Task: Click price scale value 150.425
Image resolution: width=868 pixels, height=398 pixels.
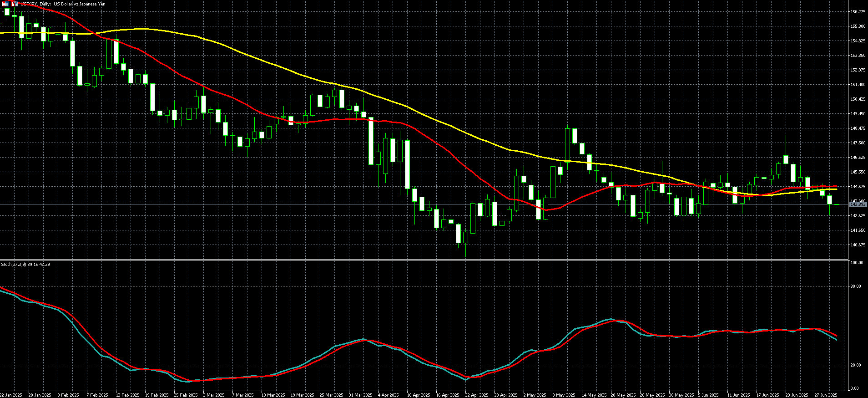Action: [x=858, y=99]
